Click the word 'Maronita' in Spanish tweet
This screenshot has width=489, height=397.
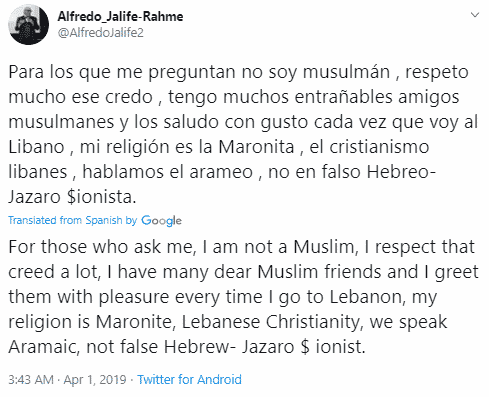click(x=256, y=147)
